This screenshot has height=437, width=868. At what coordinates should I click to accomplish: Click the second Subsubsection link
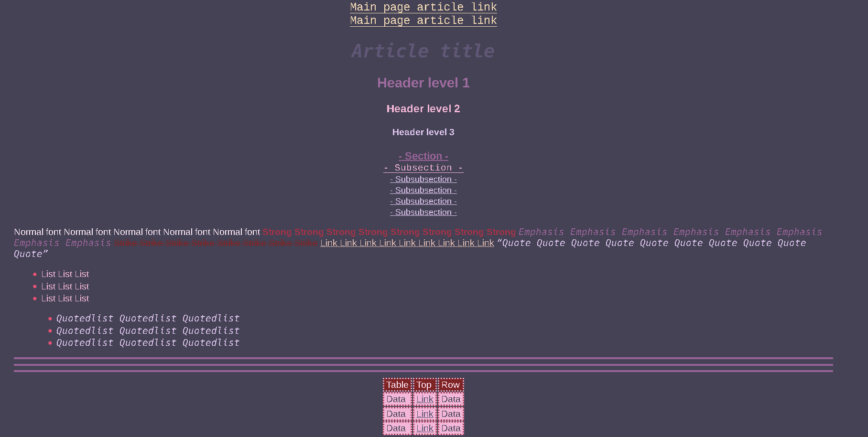[x=423, y=190]
